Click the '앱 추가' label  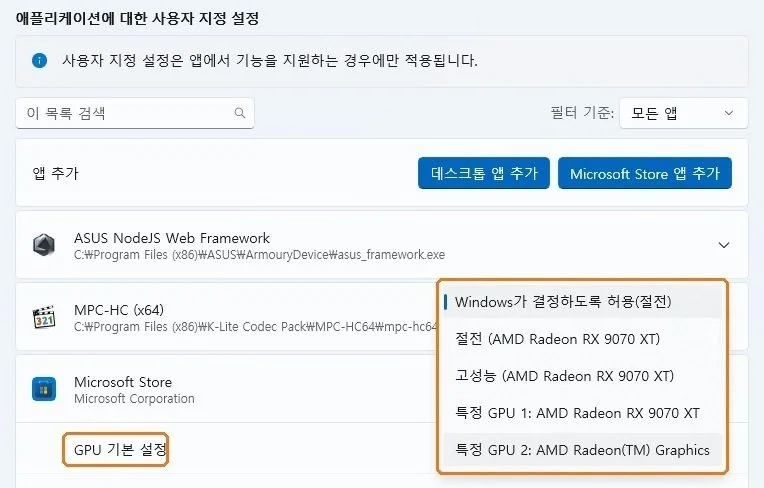[55, 173]
